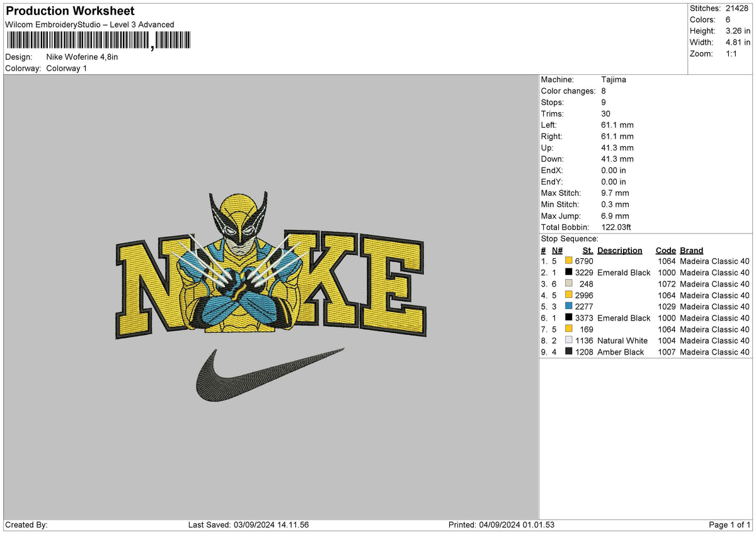Viewport: 756px width, 534px height.
Task: Select the Wilcom EmbroideryStudio – Level 3 Advanced text
Action: (x=89, y=25)
